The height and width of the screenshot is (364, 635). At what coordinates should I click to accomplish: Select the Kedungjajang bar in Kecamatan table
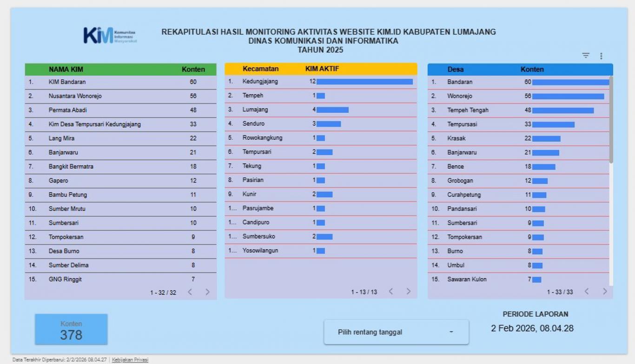(x=364, y=82)
